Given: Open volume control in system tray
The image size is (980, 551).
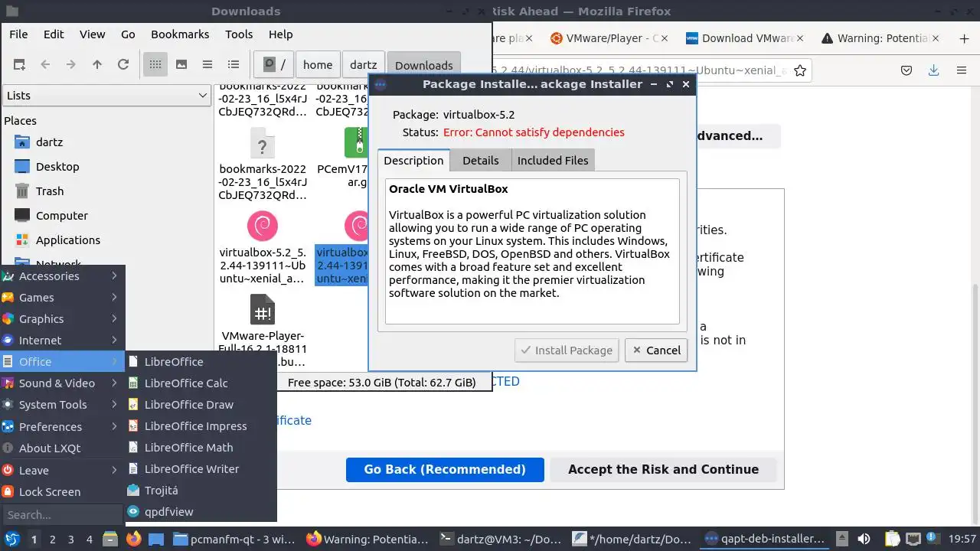Looking at the screenshot, I should point(864,539).
